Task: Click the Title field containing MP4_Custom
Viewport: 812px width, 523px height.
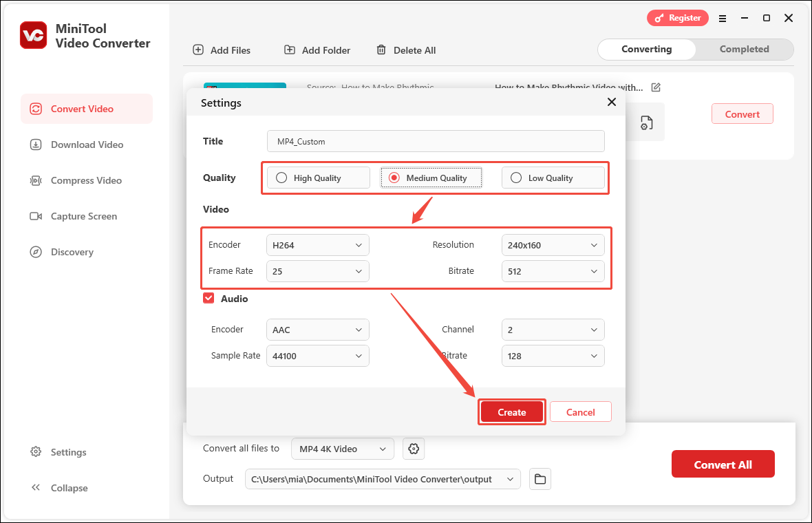Action: click(x=436, y=141)
